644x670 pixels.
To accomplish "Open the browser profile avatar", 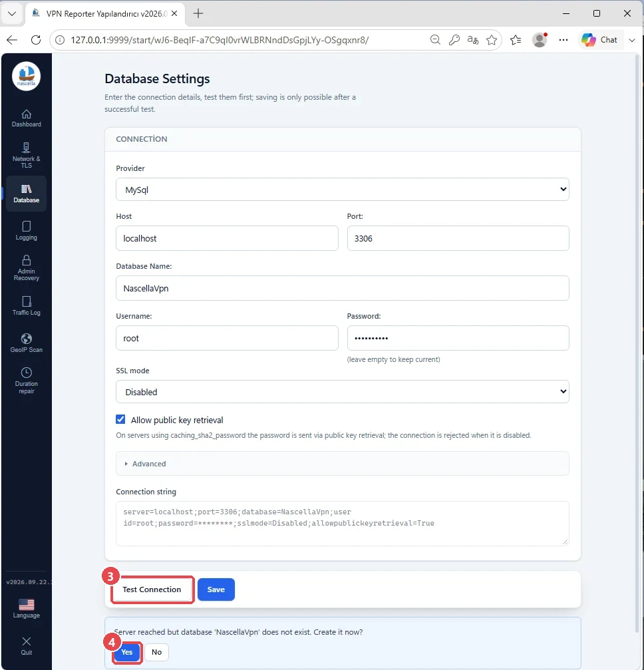I will tap(540, 40).
